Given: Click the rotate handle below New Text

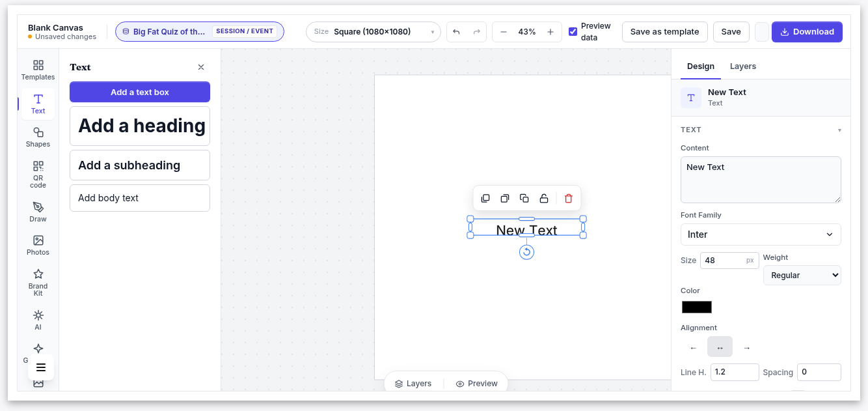Looking at the screenshot, I should click(x=527, y=252).
